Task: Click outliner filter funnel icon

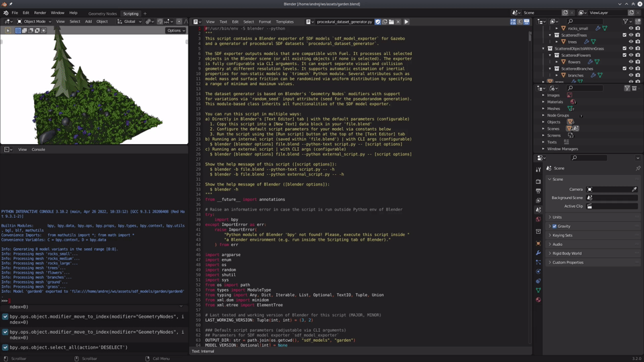Action: [626, 21]
